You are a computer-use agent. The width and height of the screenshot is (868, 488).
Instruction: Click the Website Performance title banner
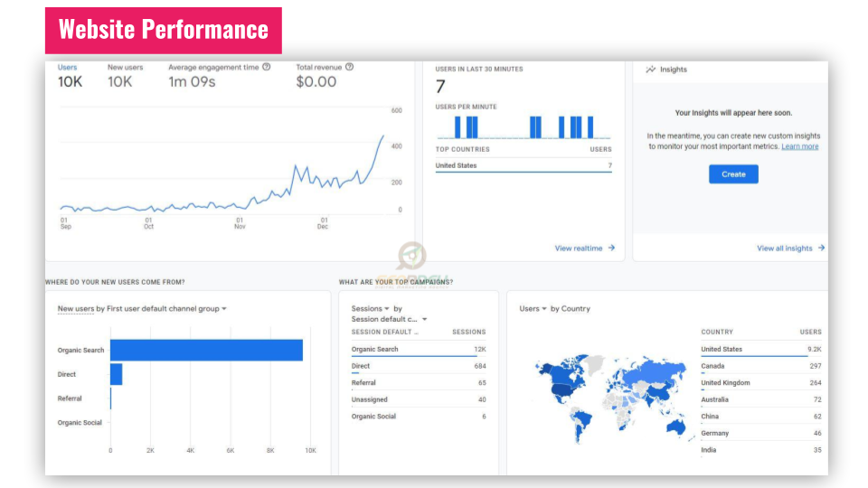(164, 31)
